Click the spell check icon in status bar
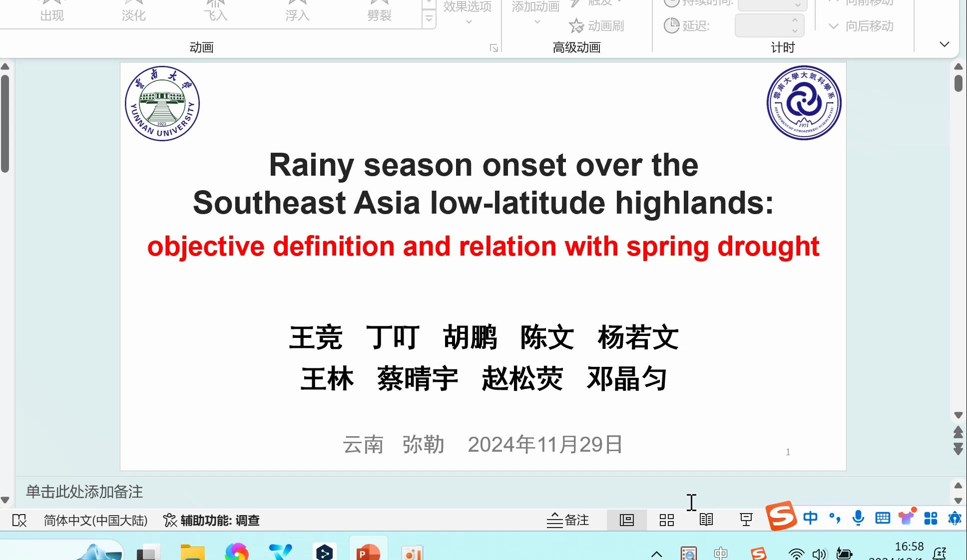 pyautogui.click(x=19, y=521)
